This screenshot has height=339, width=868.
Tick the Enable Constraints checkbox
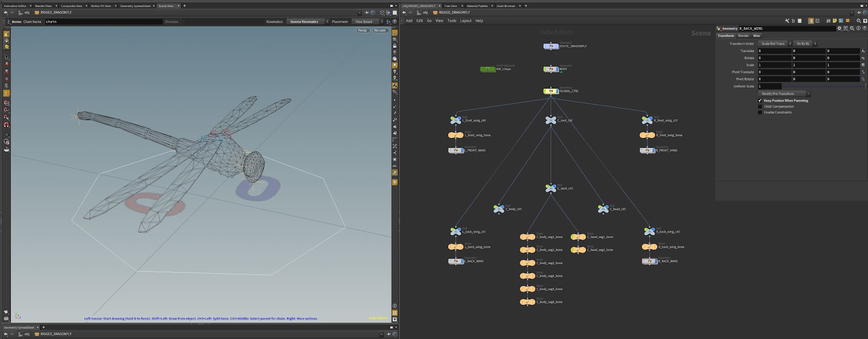click(760, 112)
